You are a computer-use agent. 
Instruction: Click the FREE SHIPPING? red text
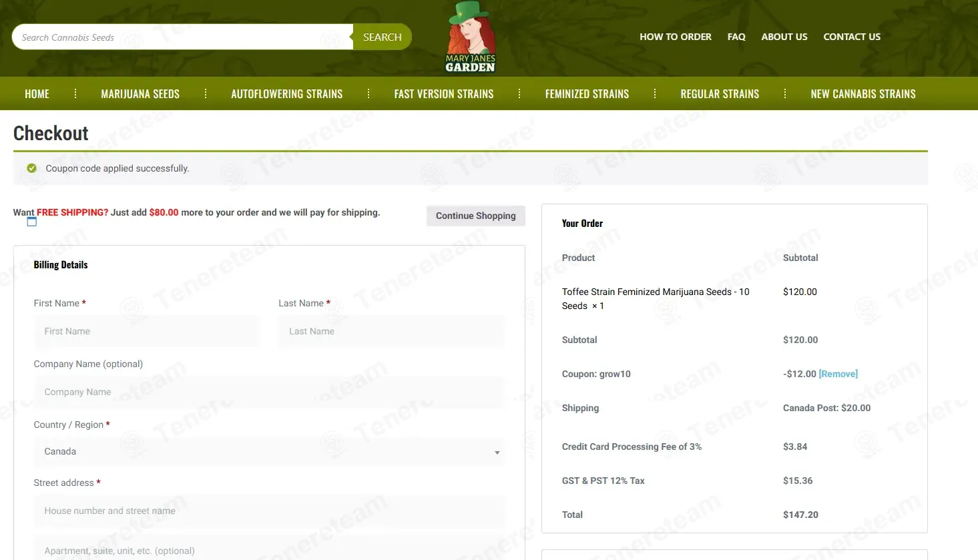72,212
